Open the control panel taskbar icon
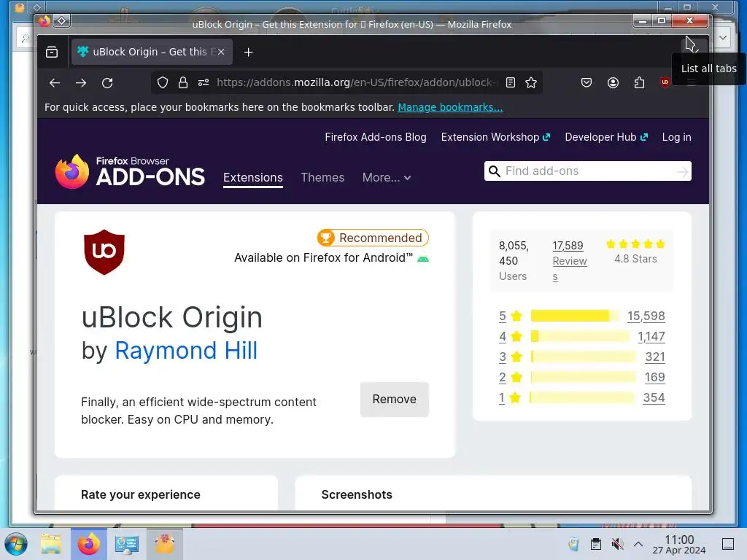The height and width of the screenshot is (560, 747). (x=127, y=544)
